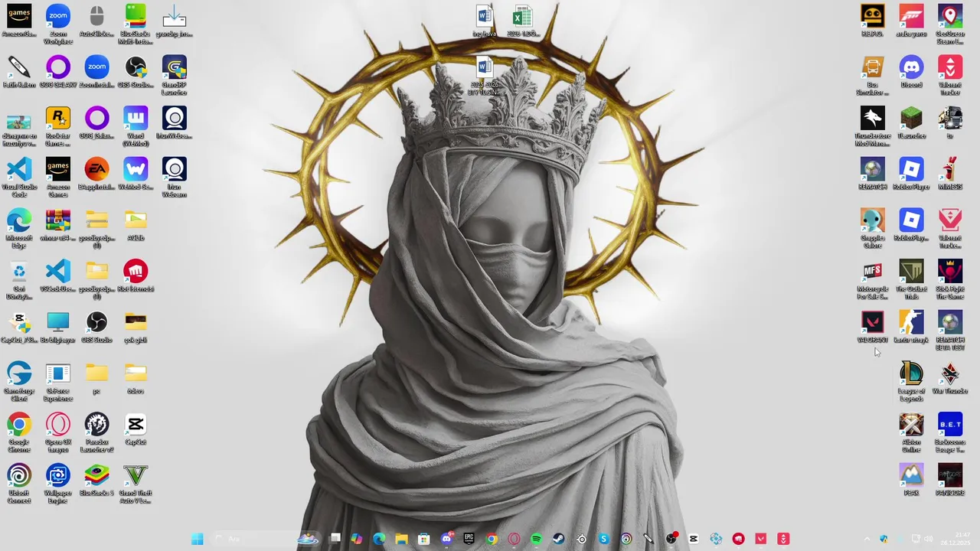The height and width of the screenshot is (551, 980).
Task: Open the AutoClicker desktop shortcut
Action: click(x=96, y=21)
